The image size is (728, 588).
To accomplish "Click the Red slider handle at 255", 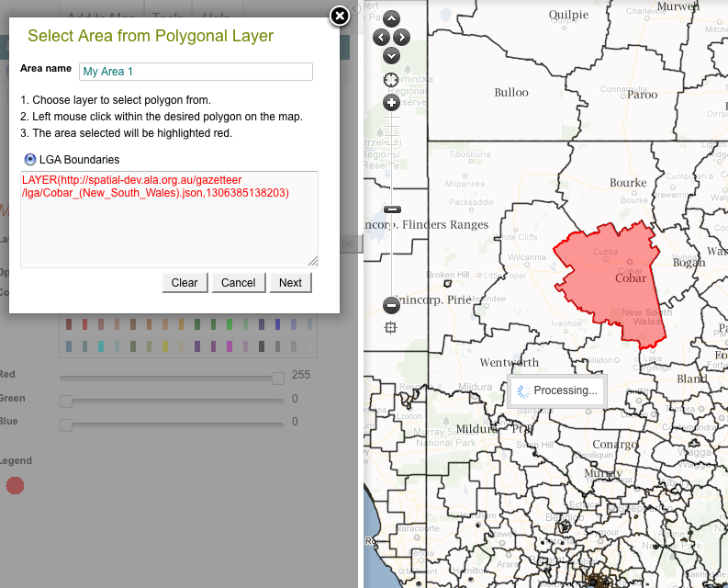I will tap(278, 378).
